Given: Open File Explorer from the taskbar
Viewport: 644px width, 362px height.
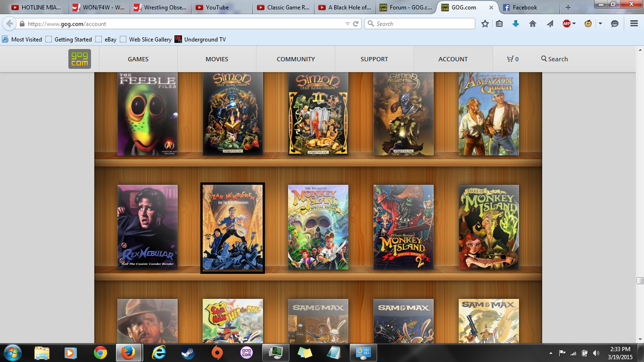Looking at the screenshot, I should pos(42,353).
